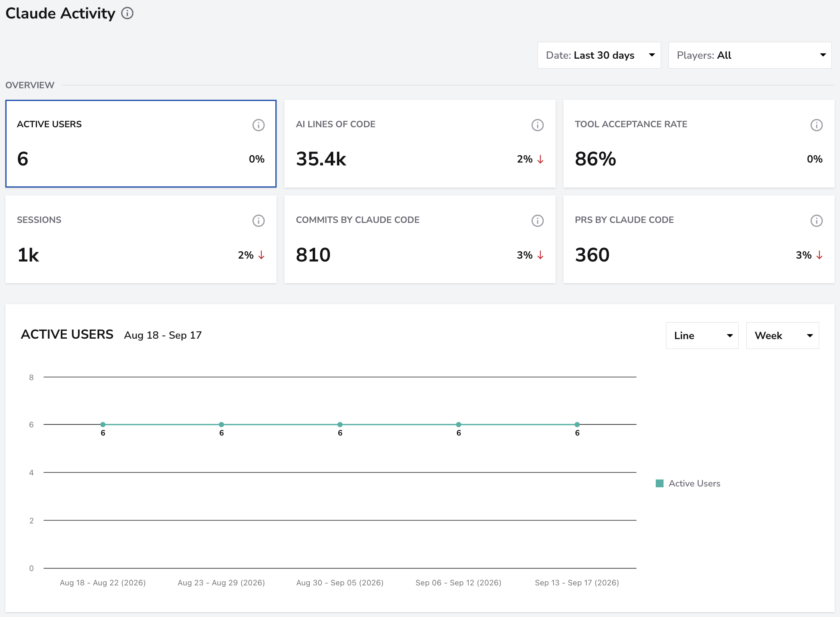Image resolution: width=840 pixels, height=617 pixels.
Task: Click the ACTIVE USERS chart heading
Action: 67,334
